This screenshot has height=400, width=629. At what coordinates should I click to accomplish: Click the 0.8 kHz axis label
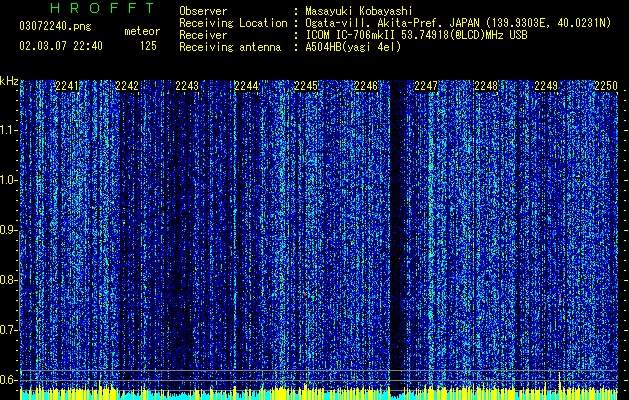[x=8, y=280]
